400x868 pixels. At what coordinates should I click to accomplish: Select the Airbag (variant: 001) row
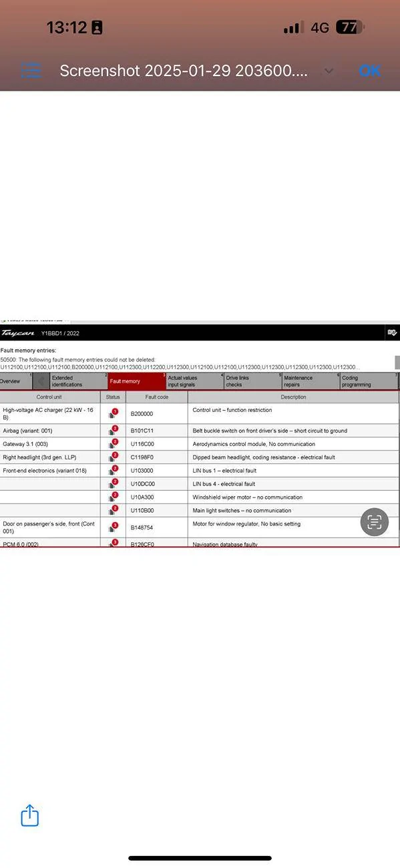pyautogui.click(x=200, y=431)
